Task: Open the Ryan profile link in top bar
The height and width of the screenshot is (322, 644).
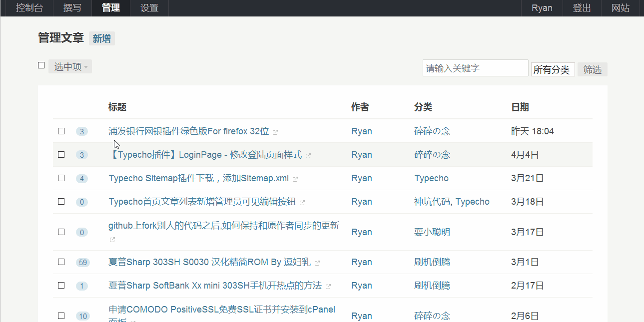Action: click(x=542, y=8)
